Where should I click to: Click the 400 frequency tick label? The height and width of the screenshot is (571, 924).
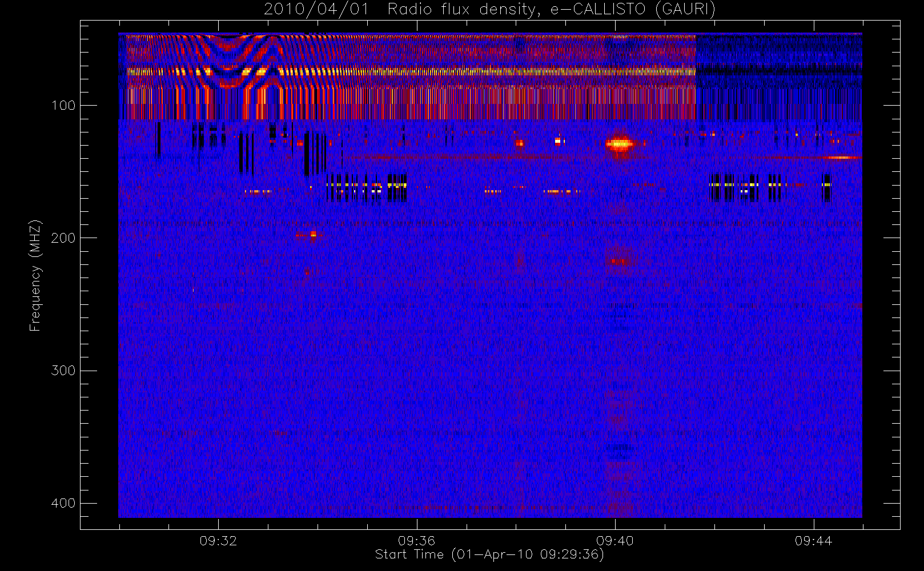pyautogui.click(x=63, y=503)
